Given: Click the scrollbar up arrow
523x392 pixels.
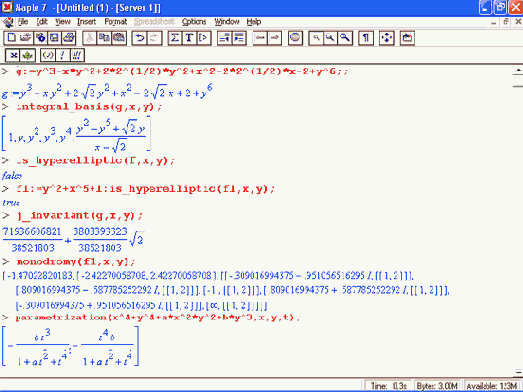Looking at the screenshot, I should click(518, 71).
